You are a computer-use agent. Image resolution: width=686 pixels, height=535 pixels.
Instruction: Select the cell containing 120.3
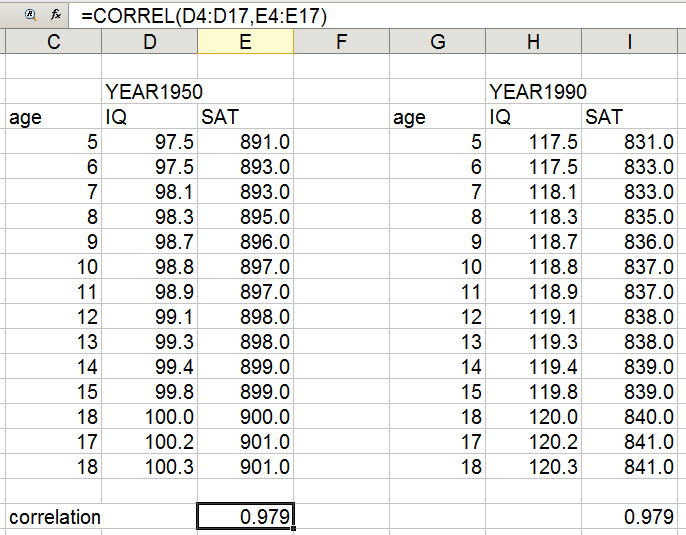[533, 466]
